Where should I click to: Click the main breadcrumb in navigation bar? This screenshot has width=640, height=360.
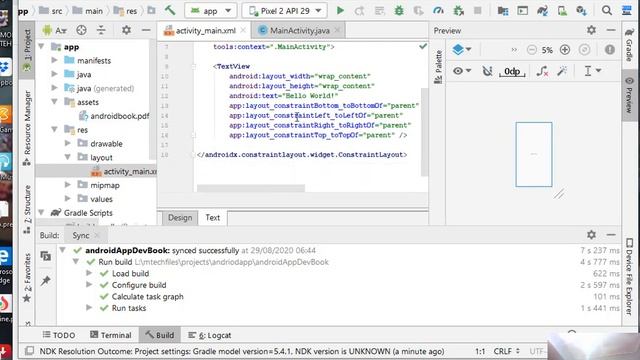(88, 11)
